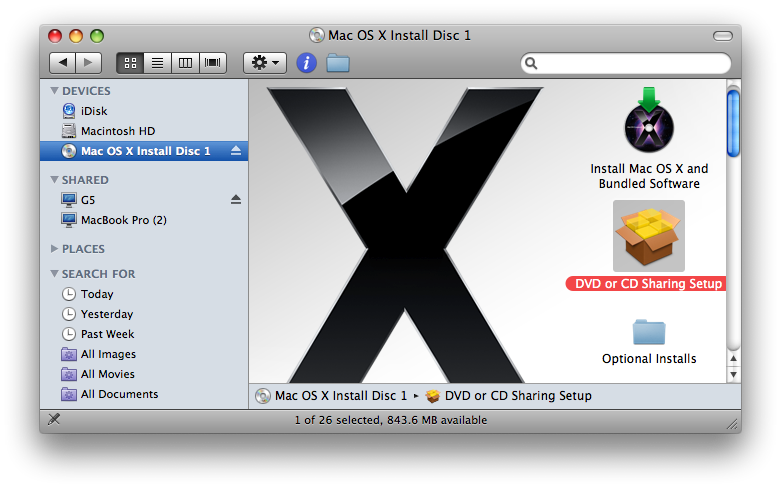This screenshot has height=488, width=781.
Task: Switch to icon view
Action: [x=130, y=63]
